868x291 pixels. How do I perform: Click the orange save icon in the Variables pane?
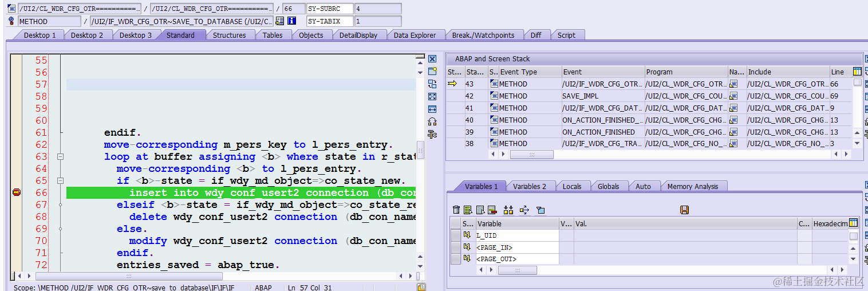[684, 210]
